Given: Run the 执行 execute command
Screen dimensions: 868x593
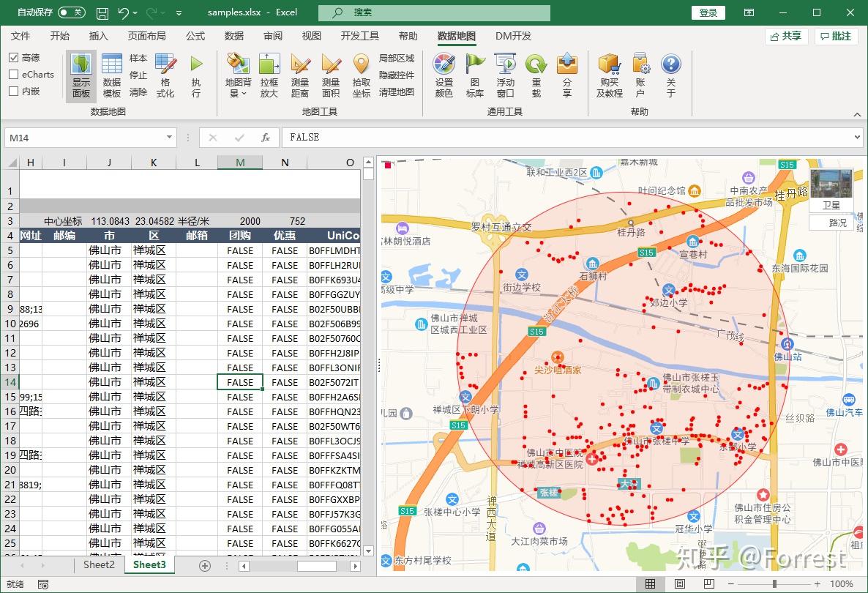Looking at the screenshot, I should pos(196,73).
